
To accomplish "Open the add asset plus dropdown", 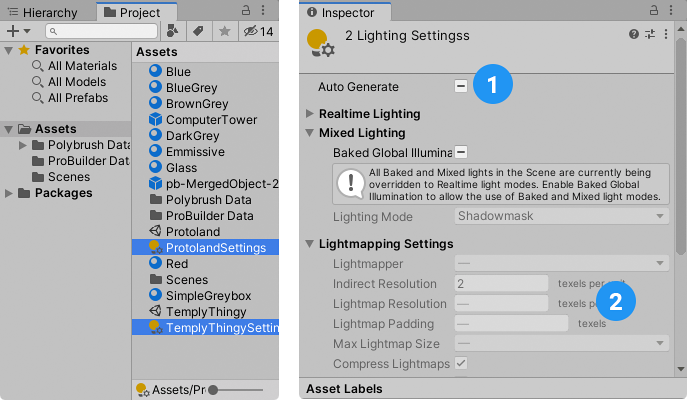I will click(17, 31).
